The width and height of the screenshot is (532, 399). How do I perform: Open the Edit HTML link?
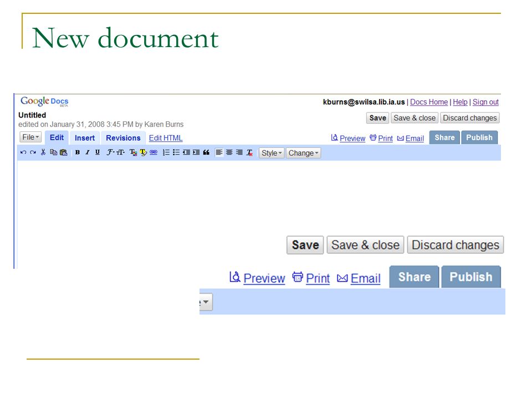tap(166, 138)
